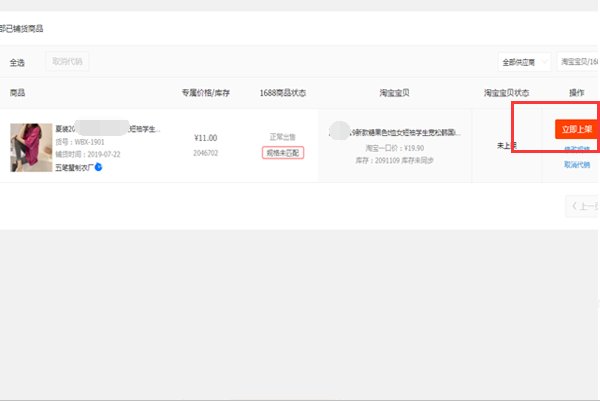Click the 商品 column header
Screen dimensions: 600x401
click(x=17, y=93)
